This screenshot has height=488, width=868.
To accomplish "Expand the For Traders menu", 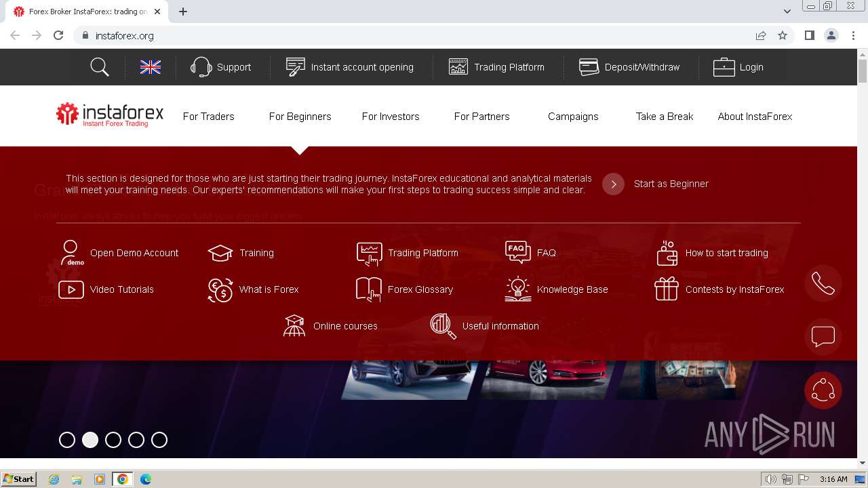I will coord(209,117).
